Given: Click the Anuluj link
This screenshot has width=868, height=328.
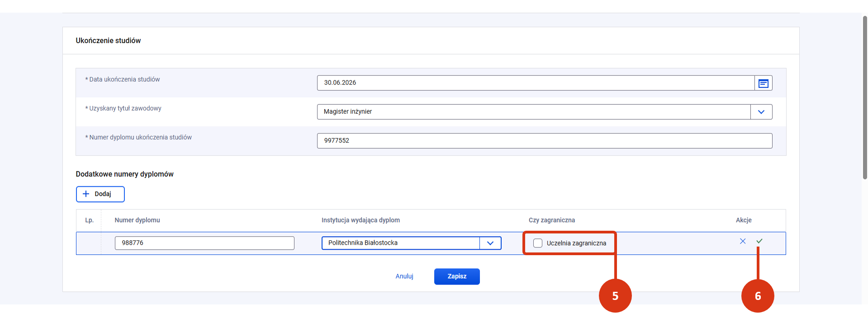Looking at the screenshot, I should pyautogui.click(x=404, y=276).
